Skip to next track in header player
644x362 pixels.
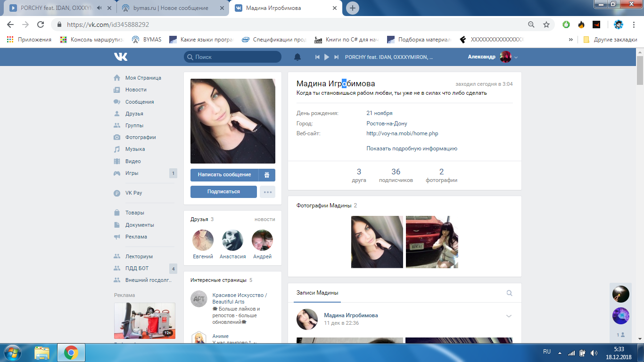pyautogui.click(x=336, y=57)
